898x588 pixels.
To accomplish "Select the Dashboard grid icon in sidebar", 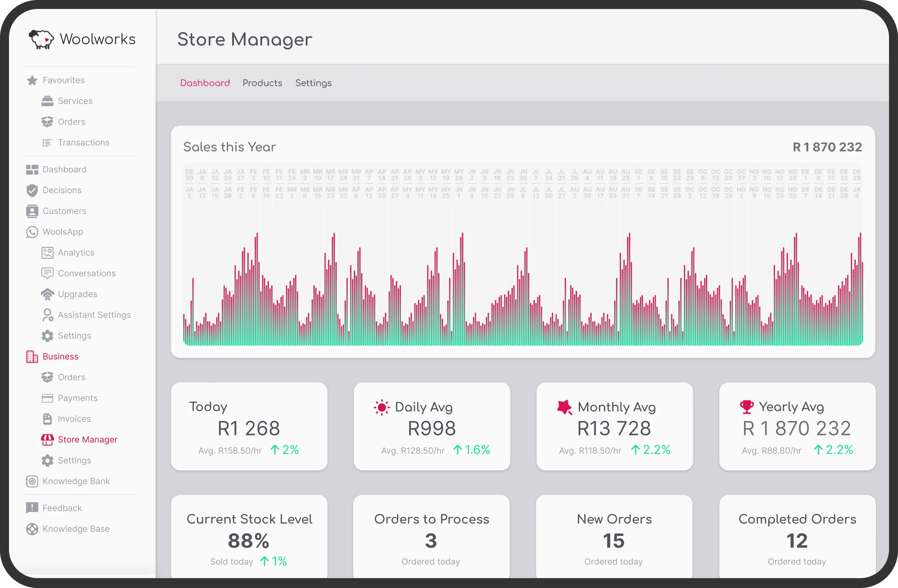I will coord(31,169).
